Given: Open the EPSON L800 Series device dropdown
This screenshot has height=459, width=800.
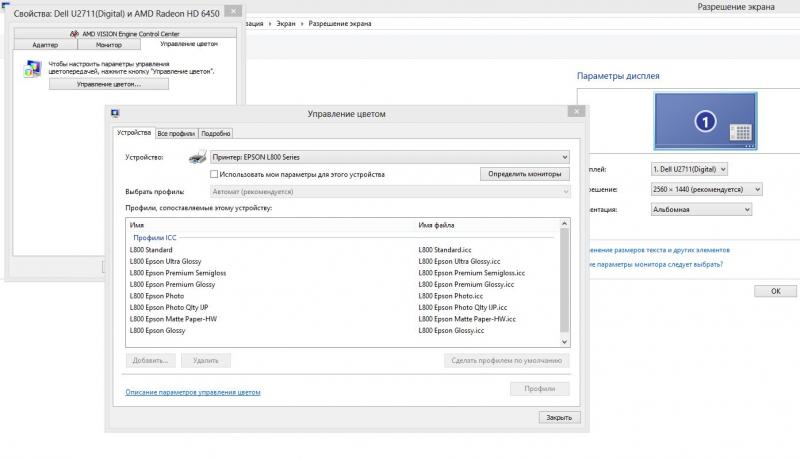Looking at the screenshot, I should (390, 157).
